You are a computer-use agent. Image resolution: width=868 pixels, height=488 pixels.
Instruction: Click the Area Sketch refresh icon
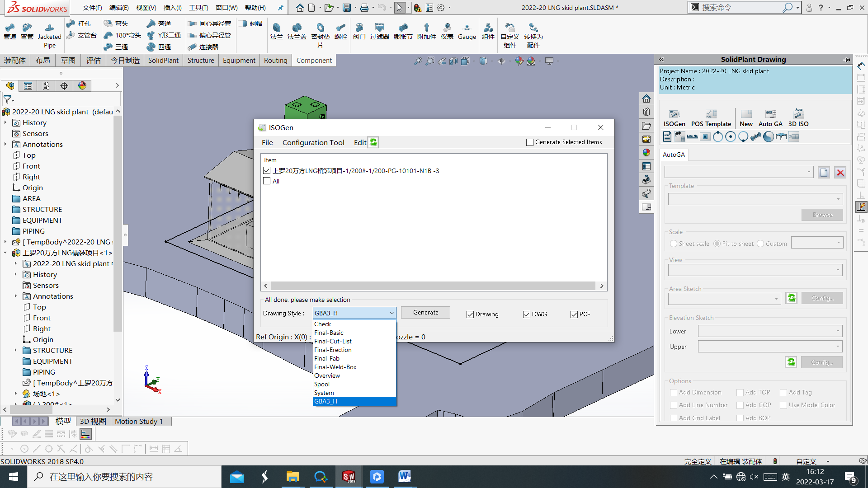coord(791,298)
